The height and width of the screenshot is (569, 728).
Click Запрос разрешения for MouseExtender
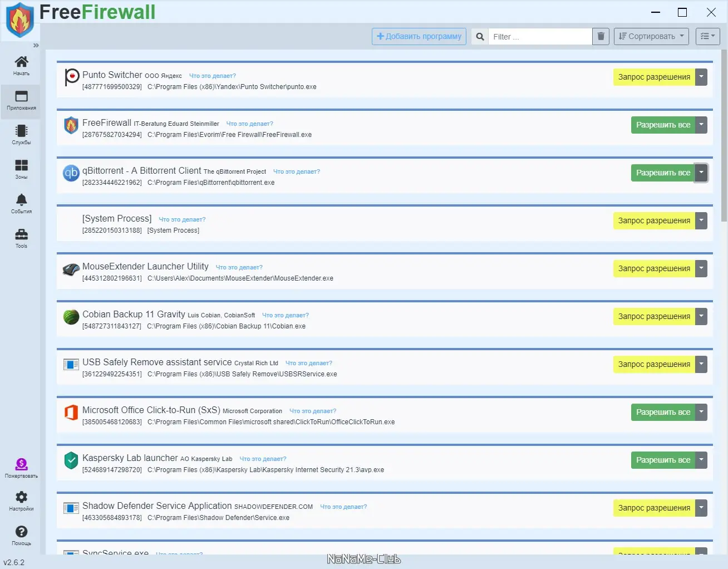coord(654,269)
